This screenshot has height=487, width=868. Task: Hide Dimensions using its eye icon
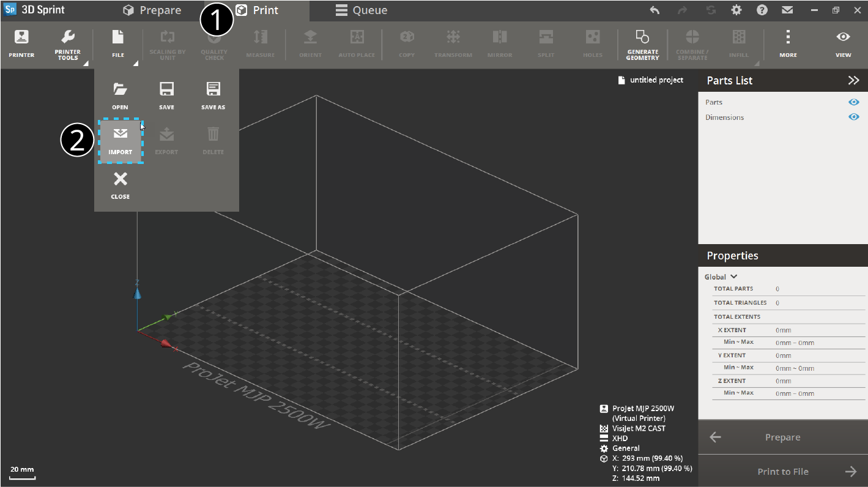tap(854, 117)
